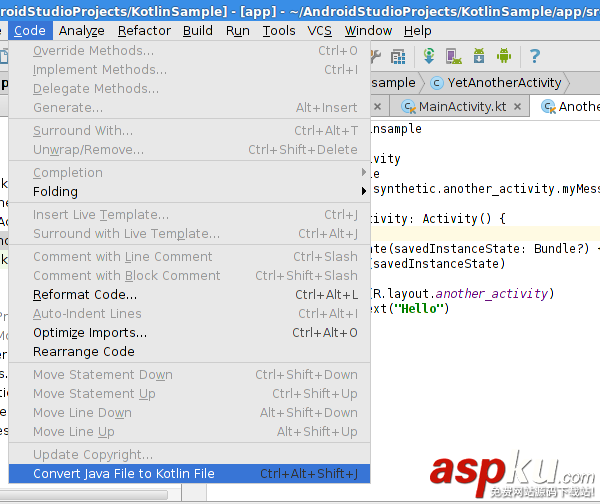600x504 pixels.
Task: Expand the Folding submenu
Action: 189,191
